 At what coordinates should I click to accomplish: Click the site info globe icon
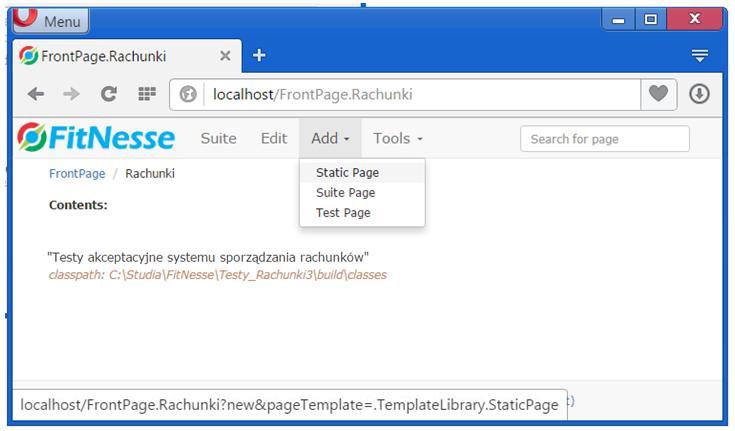click(x=188, y=94)
